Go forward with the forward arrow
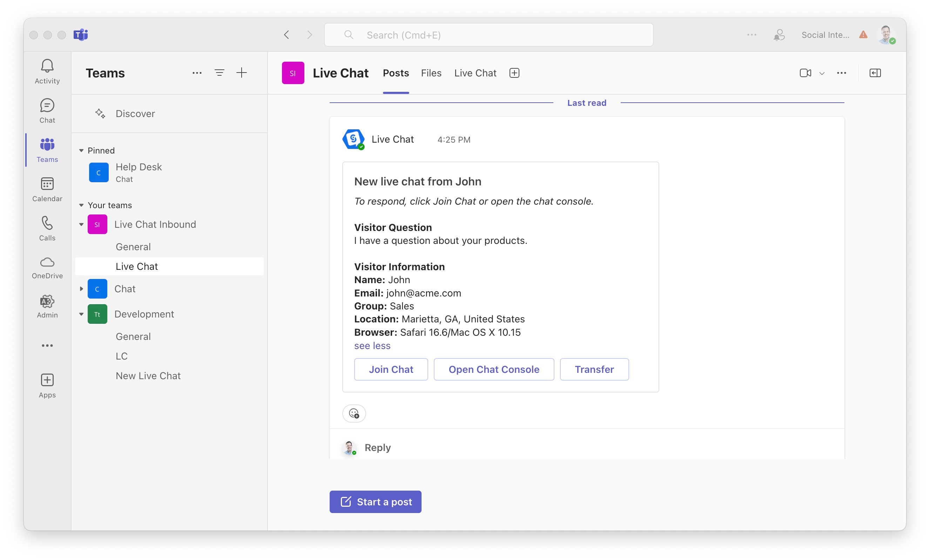Image resolution: width=930 pixels, height=560 pixels. coord(310,35)
